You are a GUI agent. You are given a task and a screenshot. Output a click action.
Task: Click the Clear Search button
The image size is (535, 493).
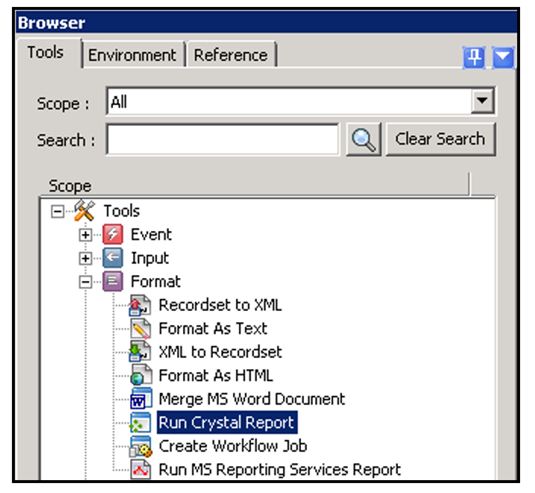(440, 139)
